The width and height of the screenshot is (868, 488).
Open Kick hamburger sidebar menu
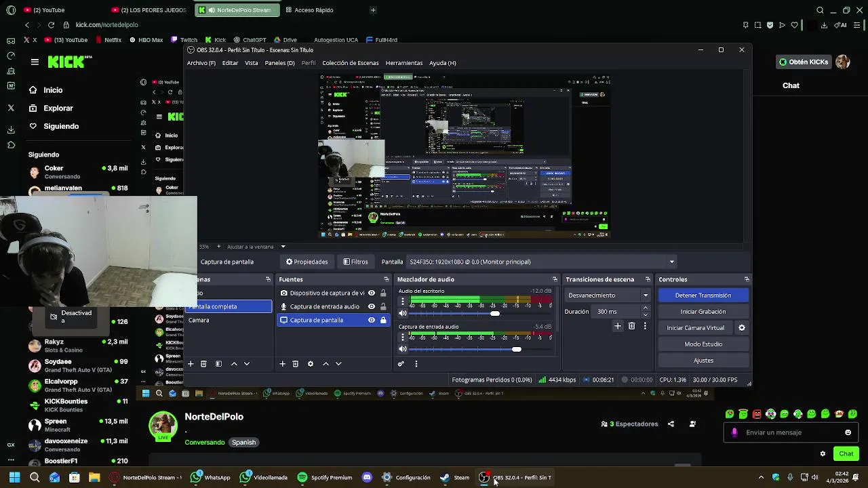(x=35, y=62)
